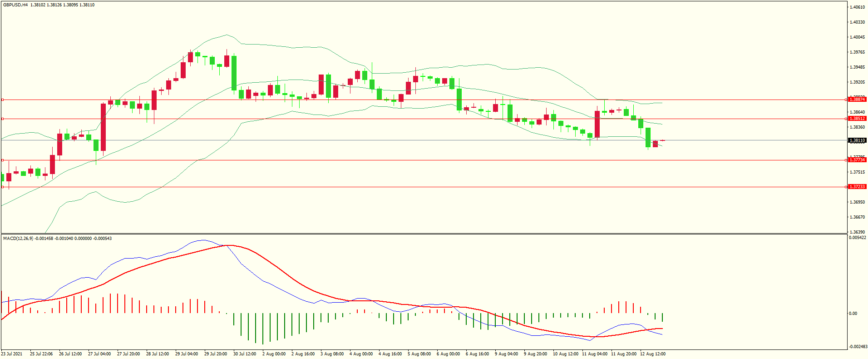Click the 1.38640 price axis label
Screen dimensions: 868x359
pyautogui.click(x=857, y=112)
